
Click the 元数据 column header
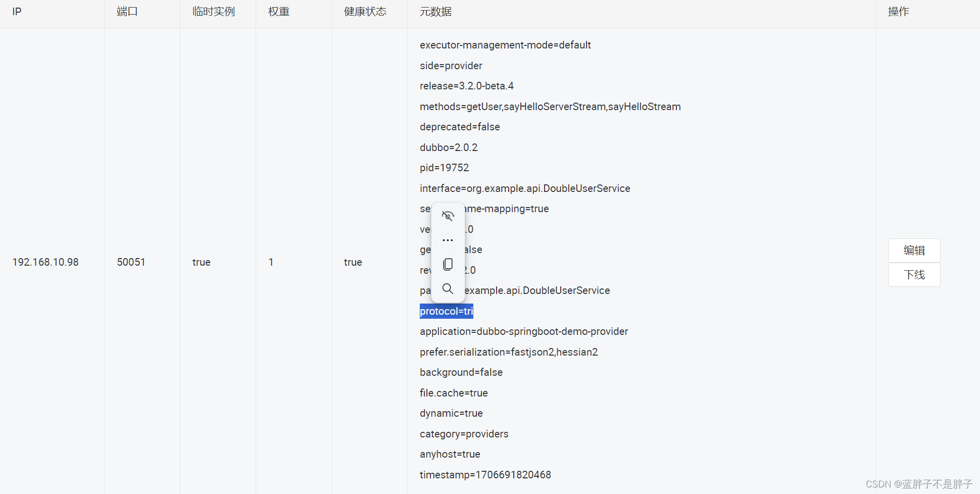(436, 12)
